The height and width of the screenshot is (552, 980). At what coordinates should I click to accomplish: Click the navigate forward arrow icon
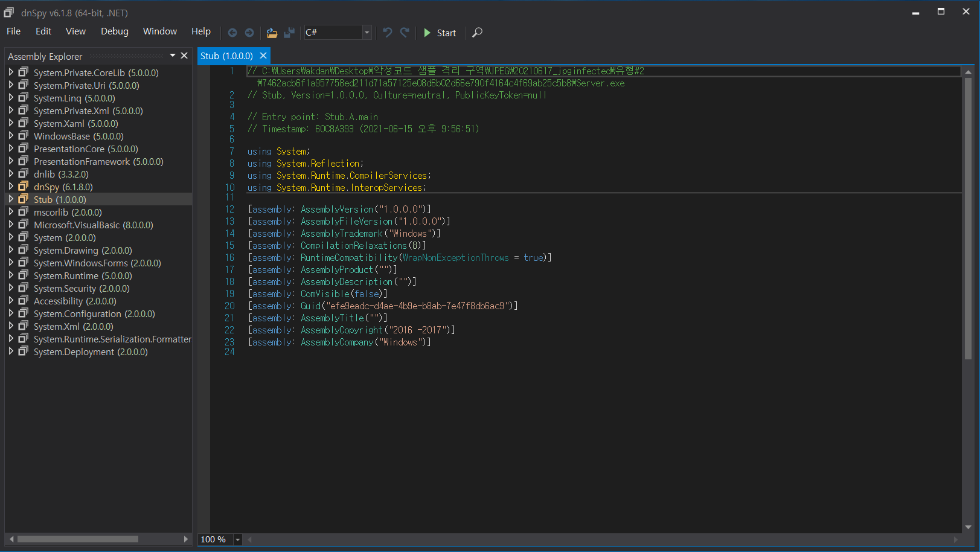pos(249,33)
